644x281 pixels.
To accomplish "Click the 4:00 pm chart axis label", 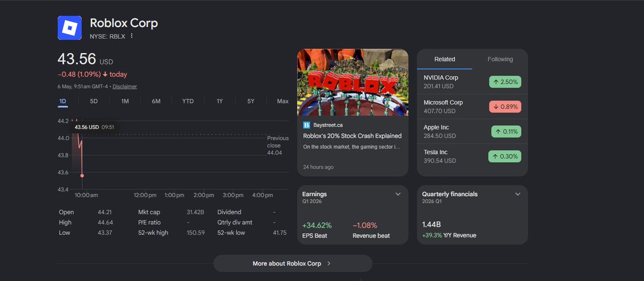I will tap(263, 195).
